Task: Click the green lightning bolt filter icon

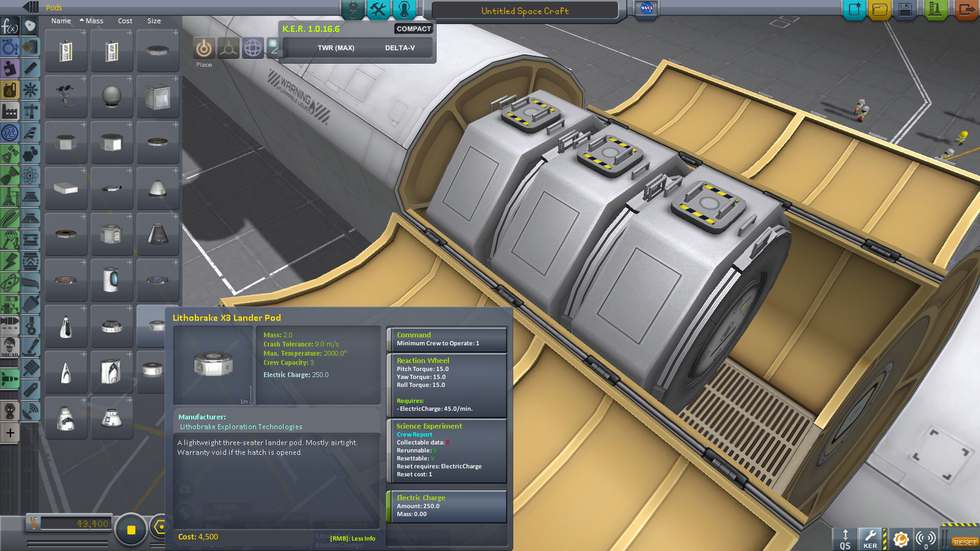Action: [x=10, y=261]
